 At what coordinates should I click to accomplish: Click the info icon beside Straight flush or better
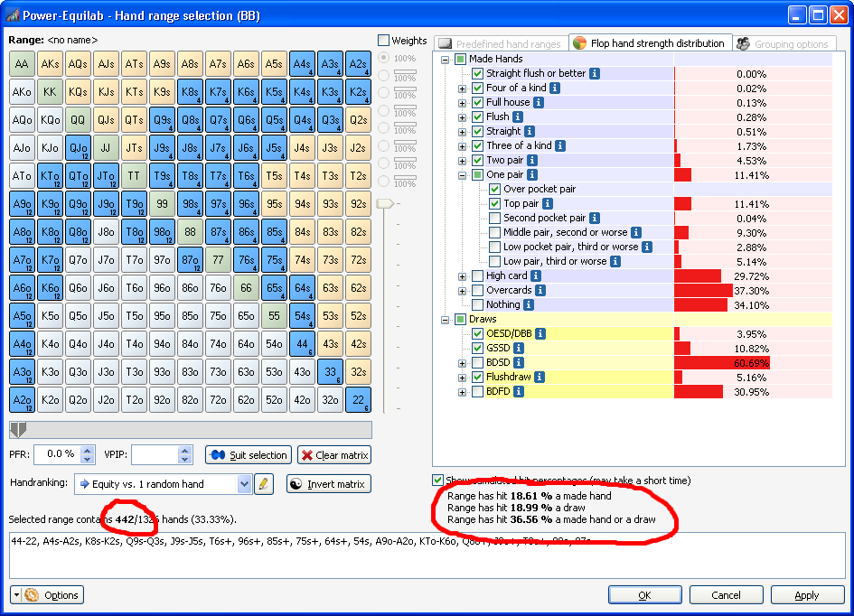point(595,73)
